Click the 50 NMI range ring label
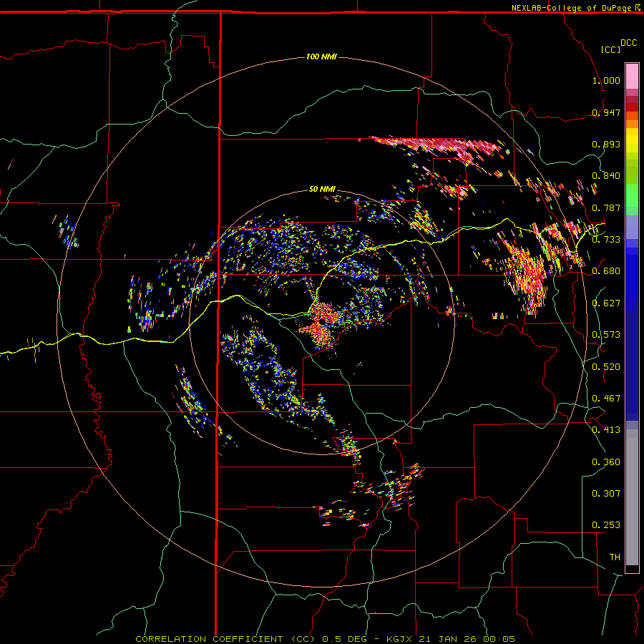 click(322, 189)
